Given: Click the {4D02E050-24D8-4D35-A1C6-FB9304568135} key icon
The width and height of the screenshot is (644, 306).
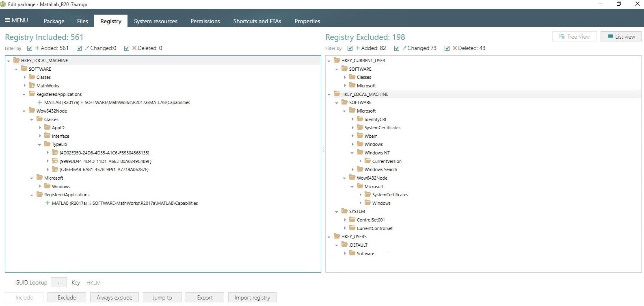Looking at the screenshot, I should (x=55, y=152).
